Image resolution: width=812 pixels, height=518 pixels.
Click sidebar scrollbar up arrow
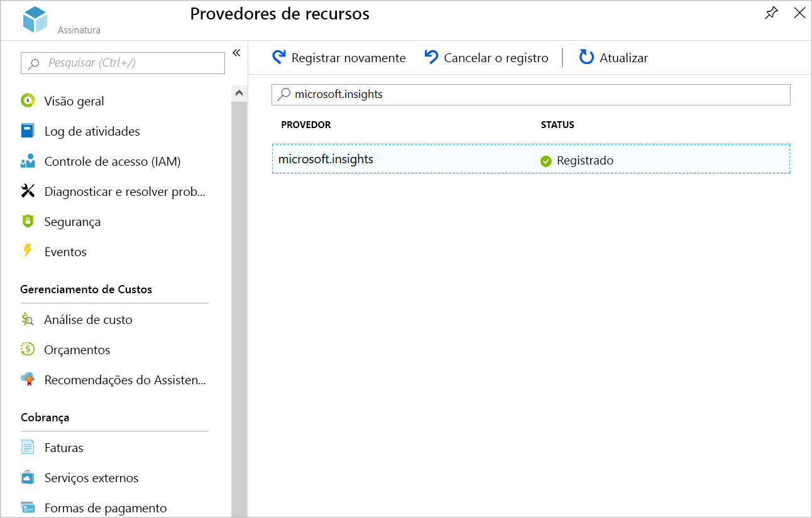point(239,93)
